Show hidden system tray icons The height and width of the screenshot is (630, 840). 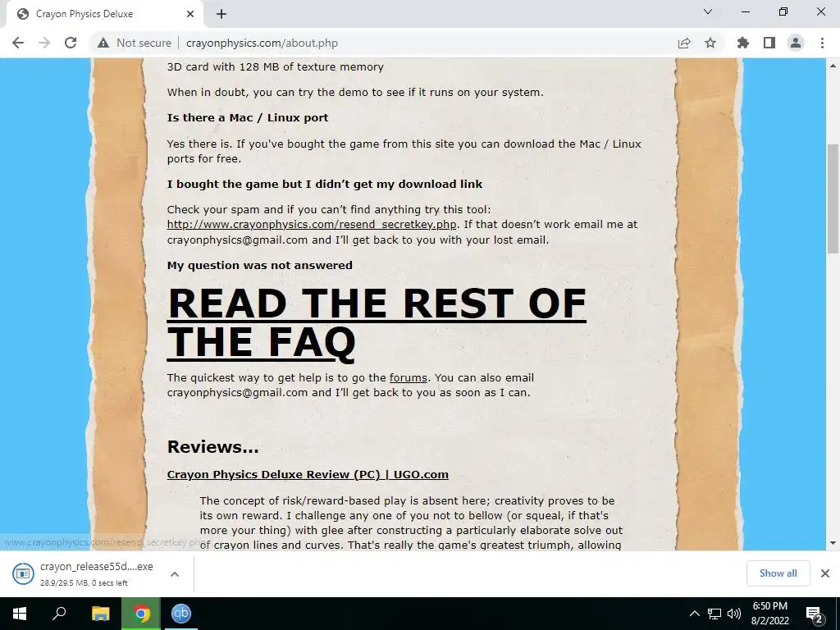[694, 614]
